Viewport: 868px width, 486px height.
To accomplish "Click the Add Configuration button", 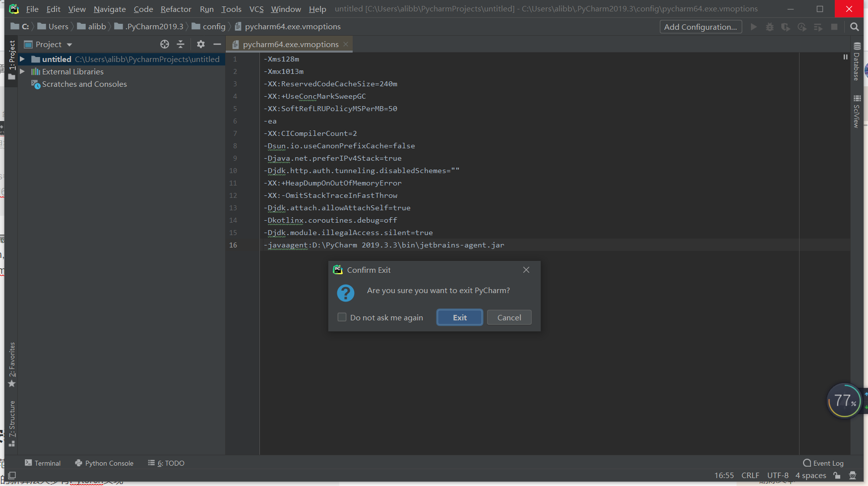I will (x=700, y=27).
